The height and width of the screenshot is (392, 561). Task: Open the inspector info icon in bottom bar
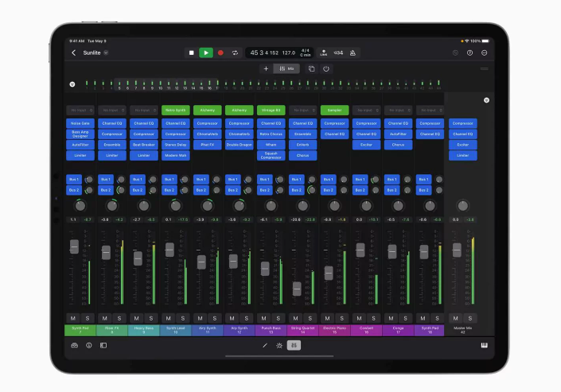tap(89, 346)
